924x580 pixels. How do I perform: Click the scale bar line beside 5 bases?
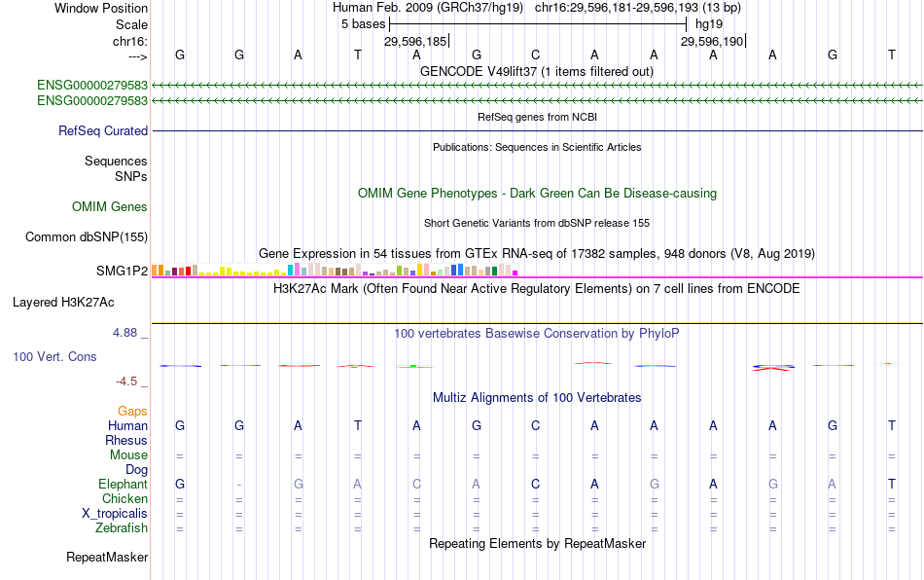tap(538, 24)
